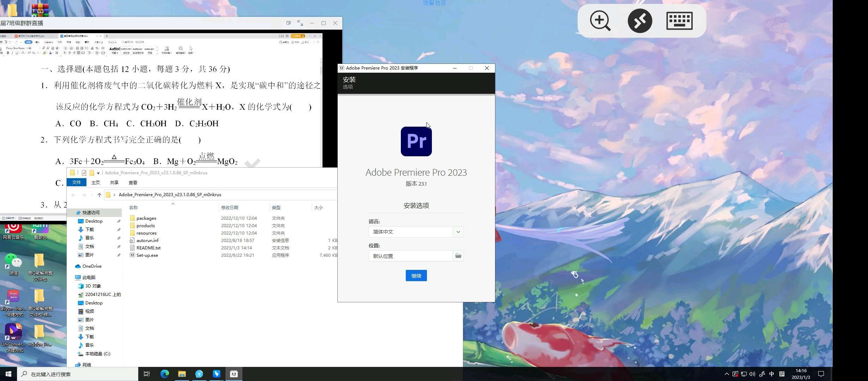
Task: Click the Quick Access toolbar dropdown arrow in Explorer title
Action: [x=98, y=173]
